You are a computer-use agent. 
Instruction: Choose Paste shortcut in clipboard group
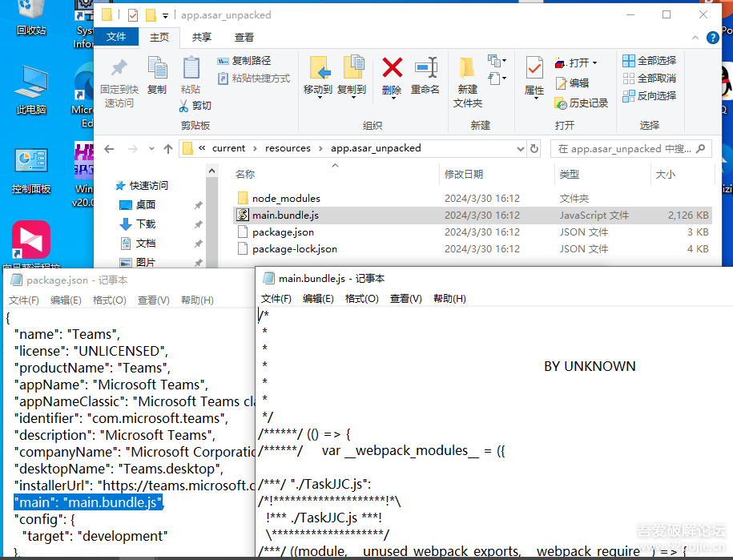pos(254,78)
